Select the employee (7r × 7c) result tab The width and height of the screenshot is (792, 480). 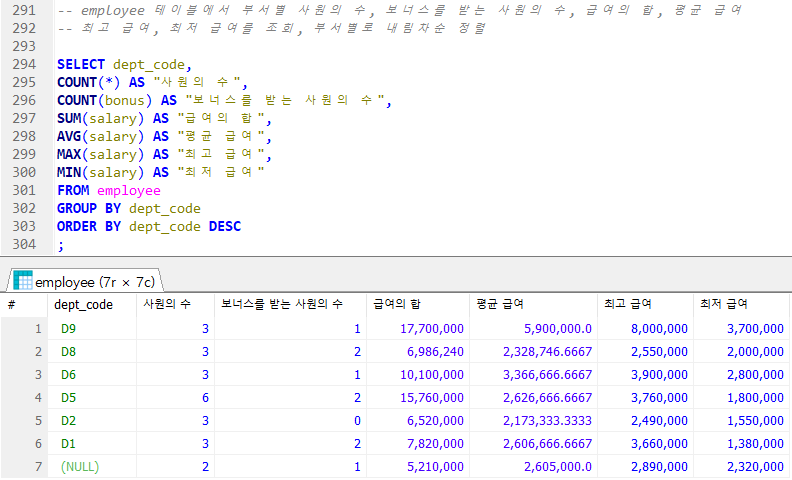[x=84, y=281]
